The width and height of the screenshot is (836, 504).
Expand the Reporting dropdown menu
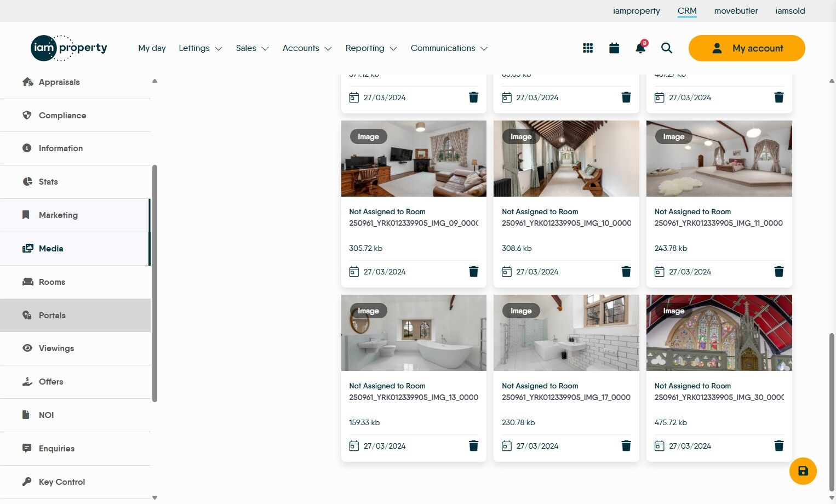click(371, 48)
